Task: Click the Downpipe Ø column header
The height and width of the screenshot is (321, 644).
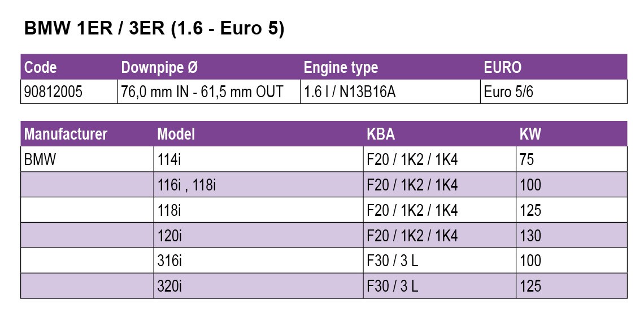Action: click(160, 67)
